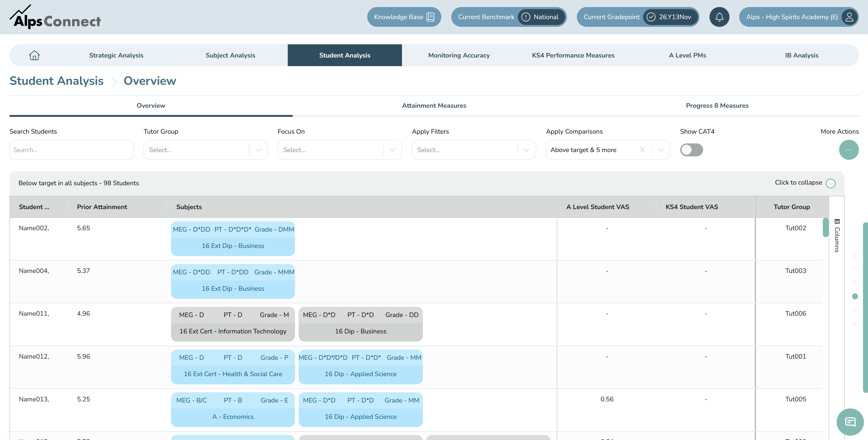Click the AlpsConnect logo

click(56, 17)
